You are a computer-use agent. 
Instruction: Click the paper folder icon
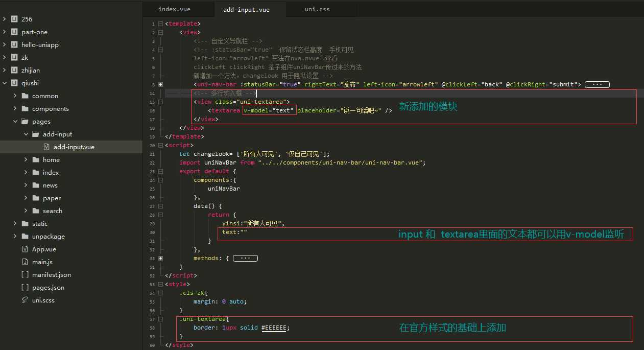point(36,198)
